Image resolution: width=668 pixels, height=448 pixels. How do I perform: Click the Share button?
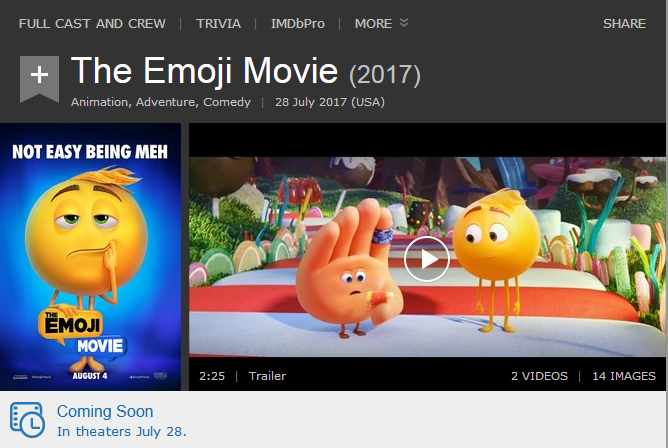point(624,23)
